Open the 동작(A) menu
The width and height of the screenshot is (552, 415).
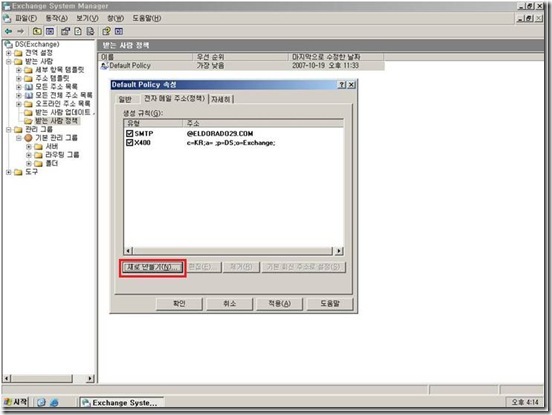coord(56,18)
